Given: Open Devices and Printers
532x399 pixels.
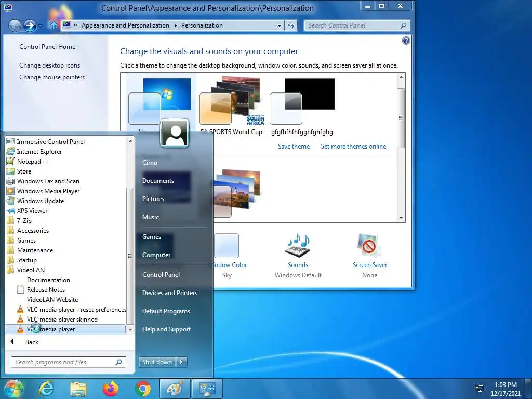Looking at the screenshot, I should (170, 292).
